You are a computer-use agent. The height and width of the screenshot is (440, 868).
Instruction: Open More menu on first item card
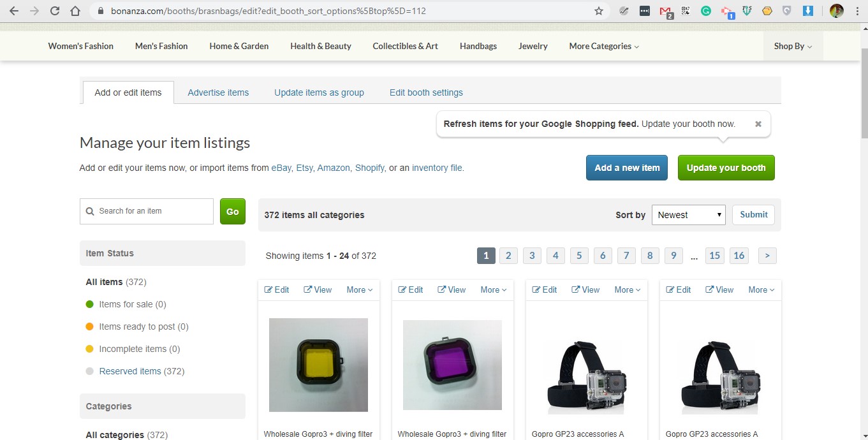(359, 290)
